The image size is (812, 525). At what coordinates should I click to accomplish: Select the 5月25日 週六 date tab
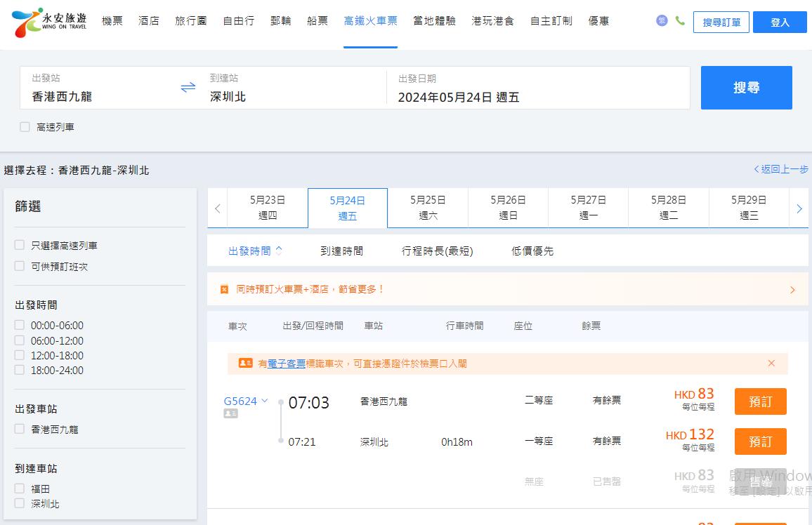coord(428,208)
